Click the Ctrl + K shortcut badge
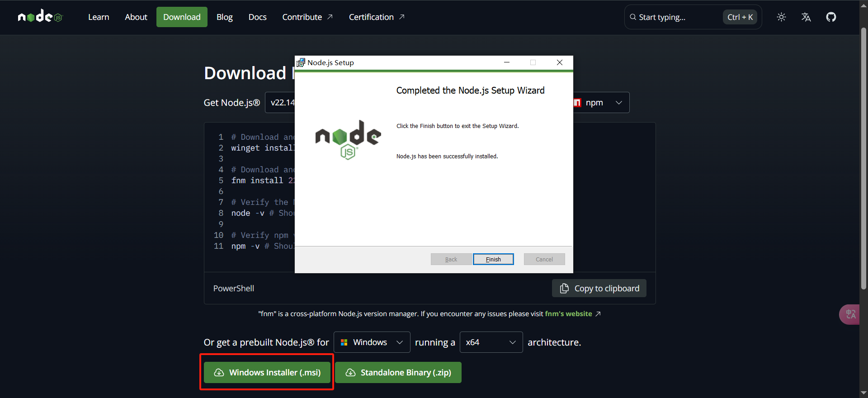This screenshot has height=398, width=868. (x=740, y=17)
